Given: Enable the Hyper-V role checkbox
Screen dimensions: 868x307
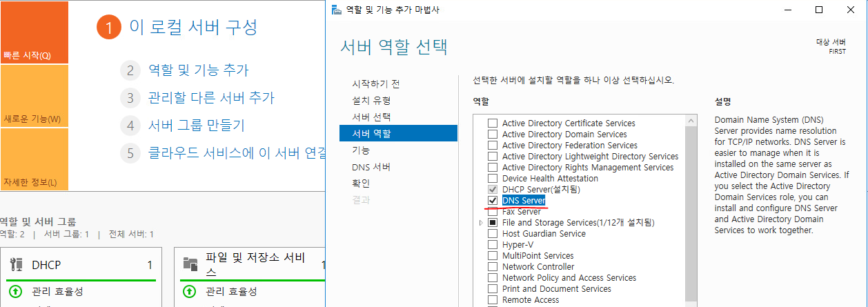Looking at the screenshot, I should (493, 245).
